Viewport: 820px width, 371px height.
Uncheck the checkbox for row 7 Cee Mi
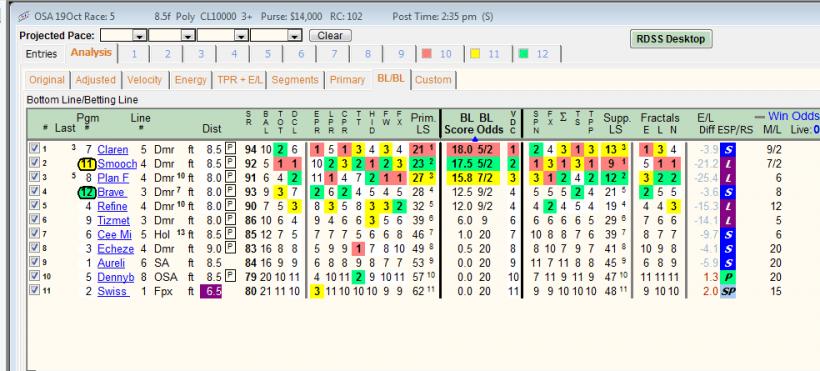tap(35, 233)
